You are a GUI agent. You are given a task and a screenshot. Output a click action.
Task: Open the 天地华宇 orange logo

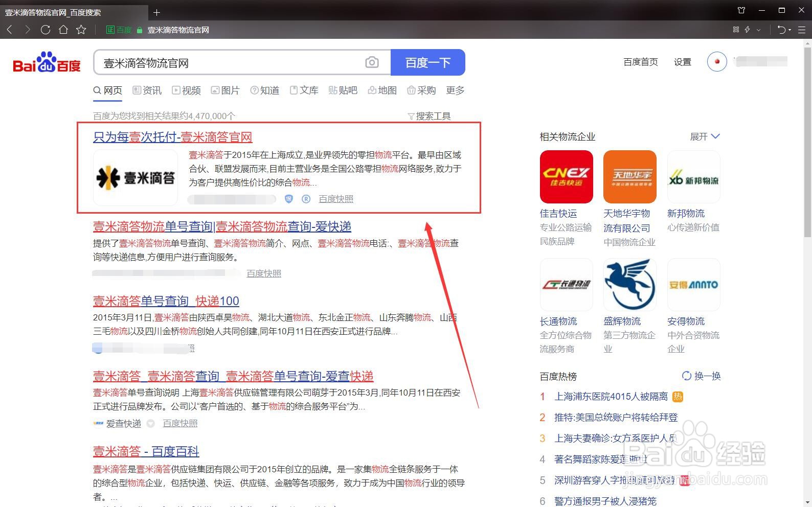click(629, 177)
